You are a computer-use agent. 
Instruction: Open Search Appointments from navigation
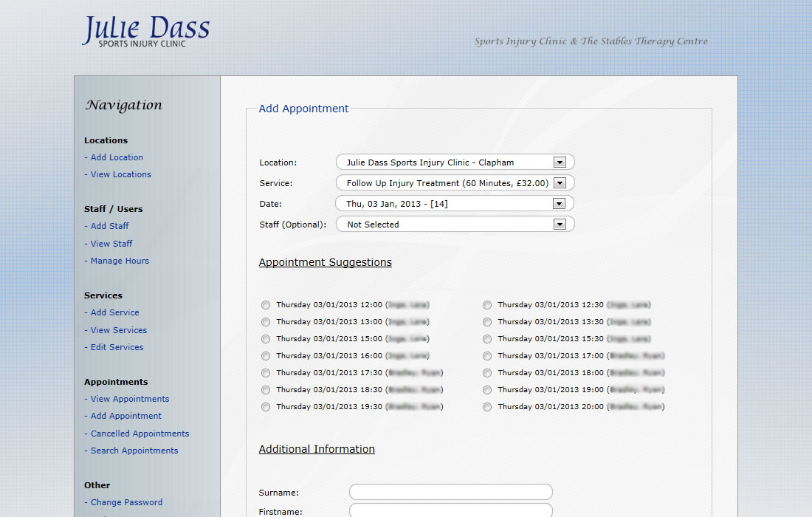[x=134, y=451]
